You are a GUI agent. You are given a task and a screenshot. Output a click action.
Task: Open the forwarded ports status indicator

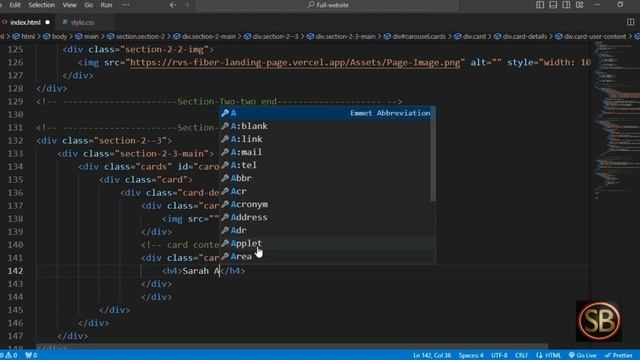[x=31, y=355]
